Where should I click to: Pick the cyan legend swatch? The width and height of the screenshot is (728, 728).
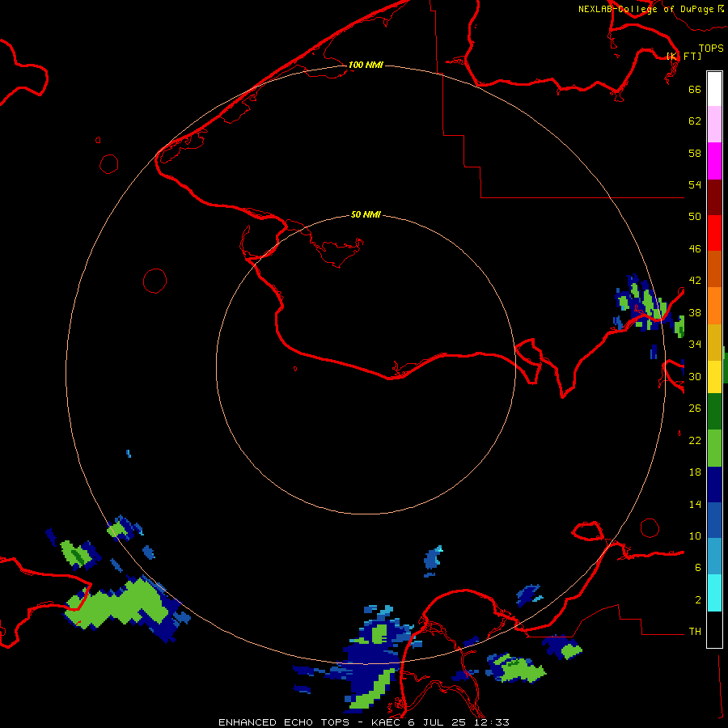pos(714,593)
